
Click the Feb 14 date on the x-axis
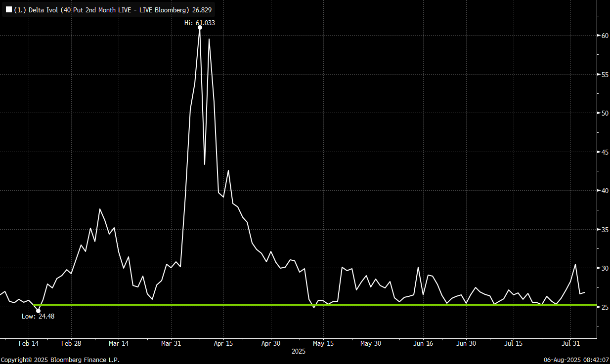29,343
